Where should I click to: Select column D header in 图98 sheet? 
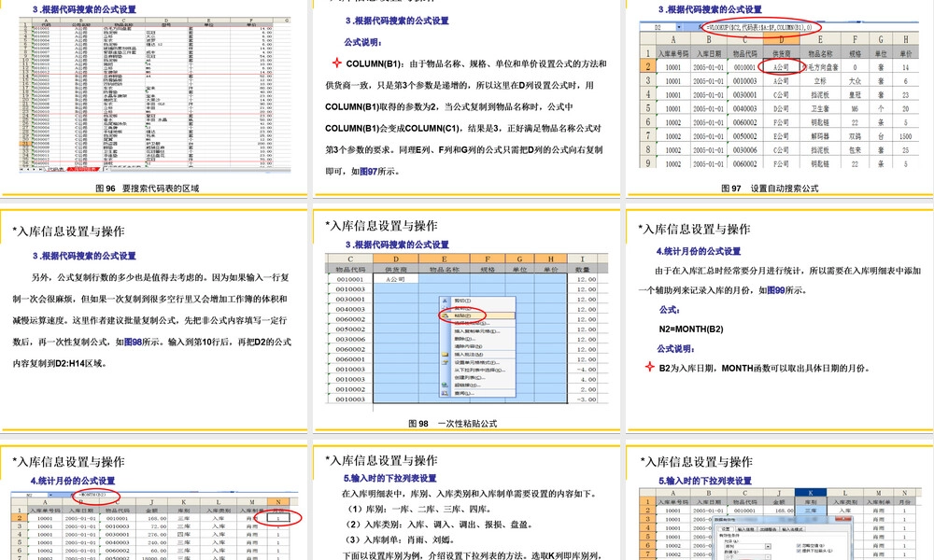[x=396, y=259]
